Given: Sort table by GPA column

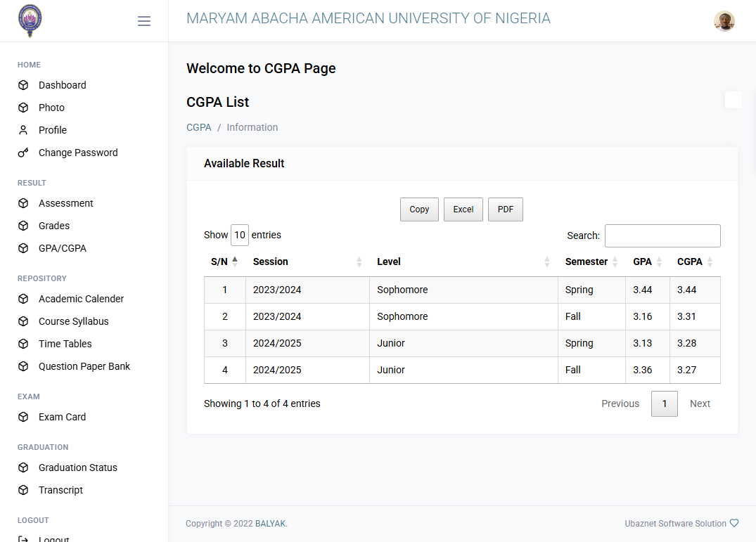Looking at the screenshot, I should click(x=648, y=262).
